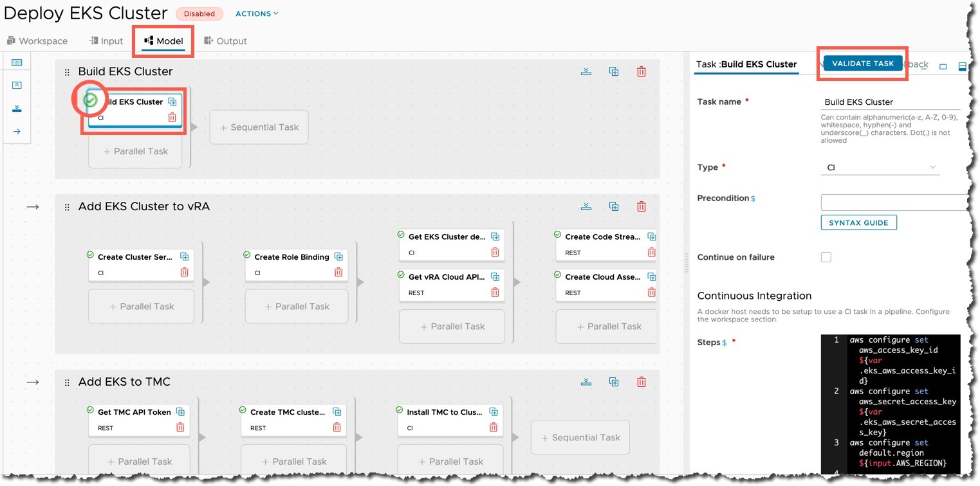Delete the Add EKS to TMC stage

click(x=642, y=381)
